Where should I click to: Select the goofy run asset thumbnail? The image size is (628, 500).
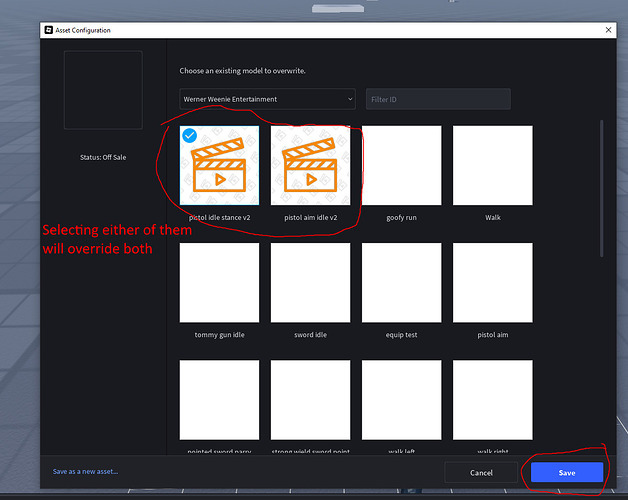click(x=401, y=165)
